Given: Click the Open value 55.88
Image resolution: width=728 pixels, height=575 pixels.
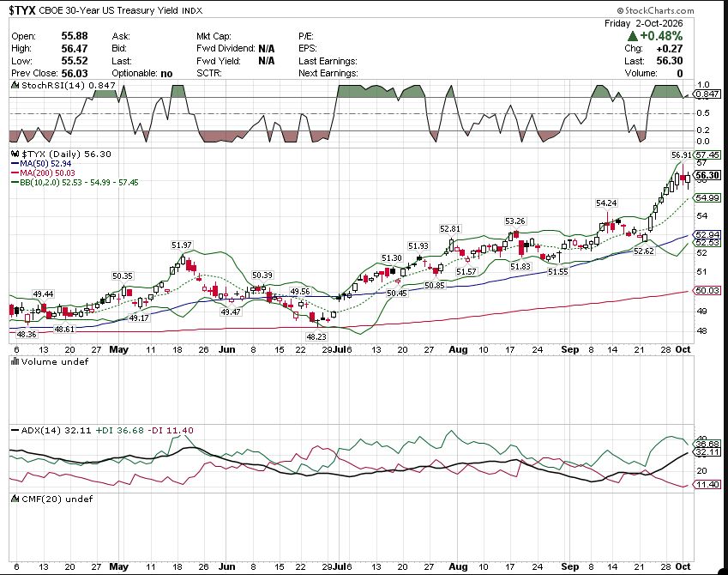Looking at the screenshot, I should (x=75, y=36).
